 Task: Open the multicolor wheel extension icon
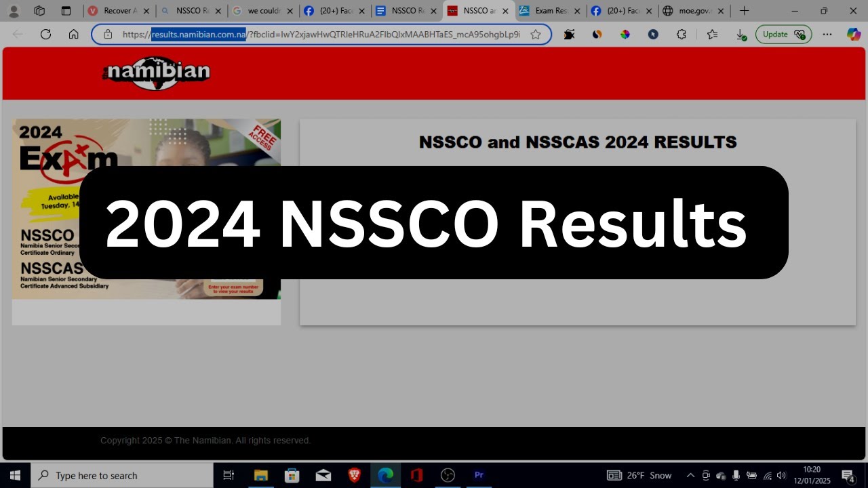[625, 34]
